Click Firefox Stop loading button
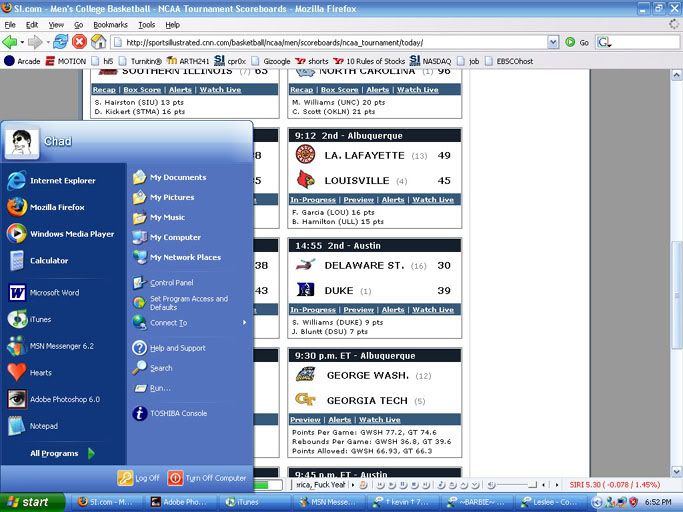This screenshot has height=512, width=683. (x=79, y=42)
